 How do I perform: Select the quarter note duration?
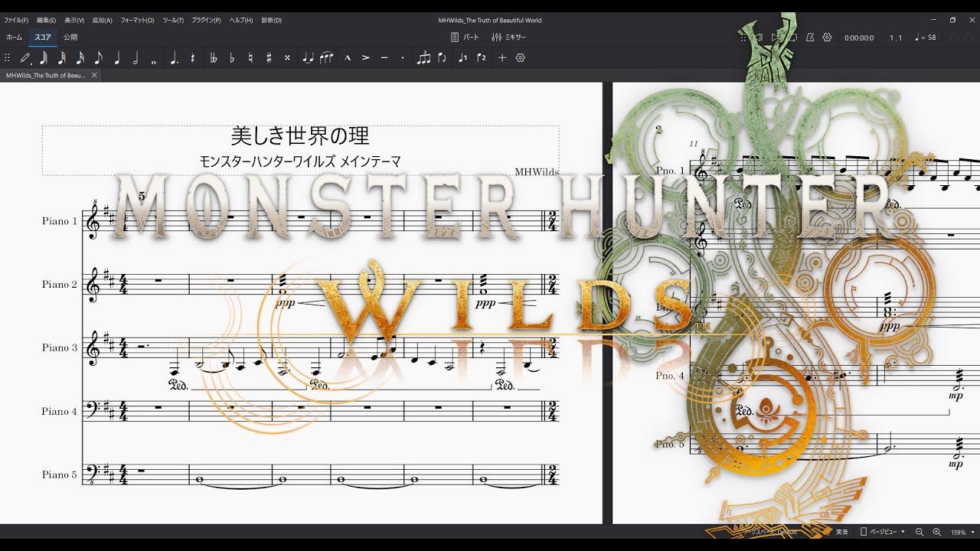[117, 57]
